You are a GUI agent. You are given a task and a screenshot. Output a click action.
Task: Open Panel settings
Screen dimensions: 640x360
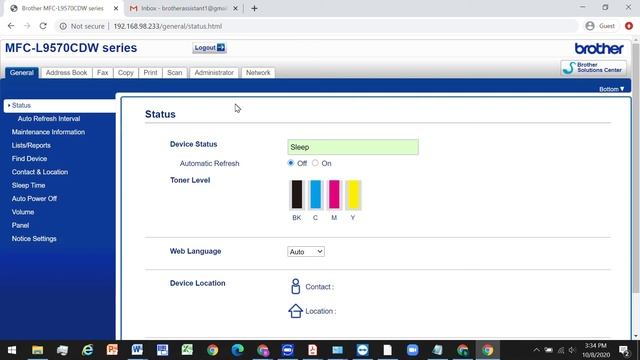[x=20, y=225]
